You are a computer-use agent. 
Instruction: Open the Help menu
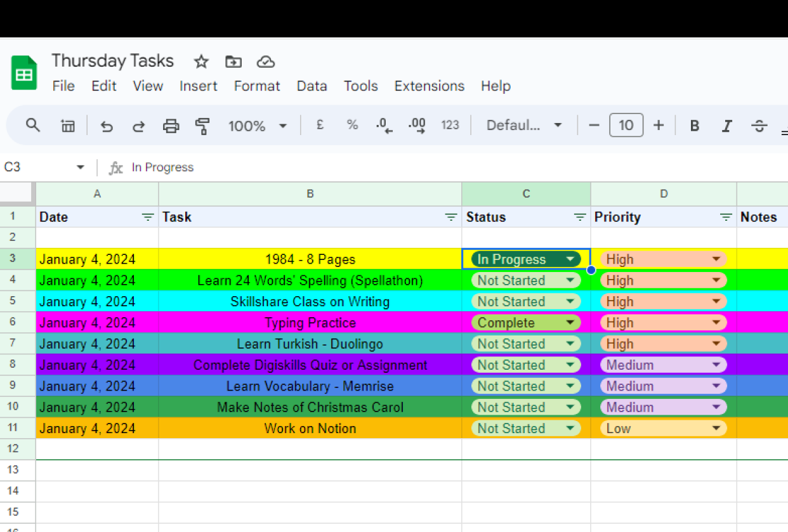pyautogui.click(x=496, y=86)
